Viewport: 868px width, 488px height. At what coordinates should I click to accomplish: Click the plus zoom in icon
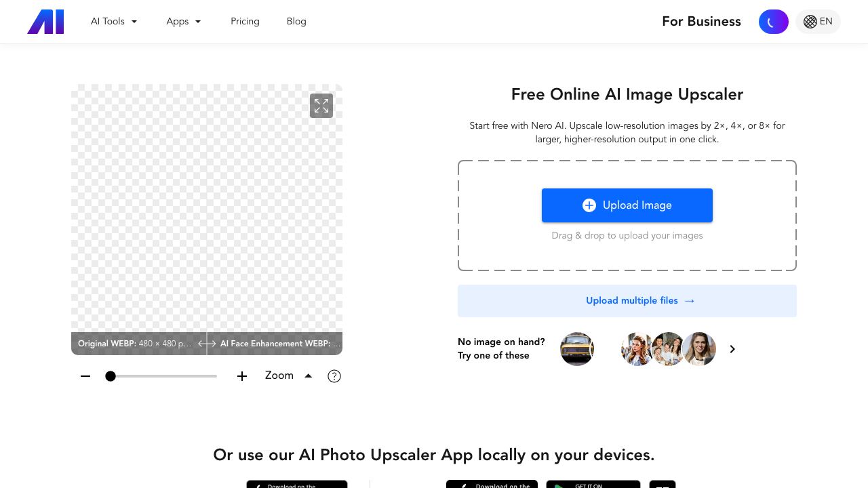click(242, 376)
